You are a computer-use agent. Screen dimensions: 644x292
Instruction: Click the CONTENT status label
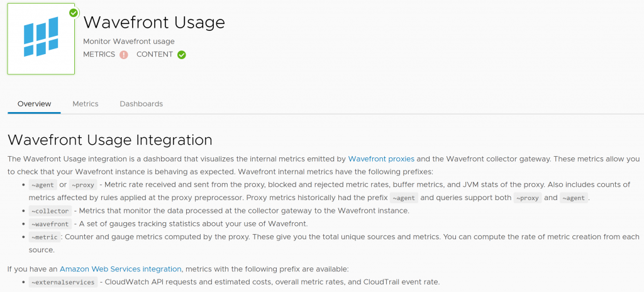tap(155, 54)
